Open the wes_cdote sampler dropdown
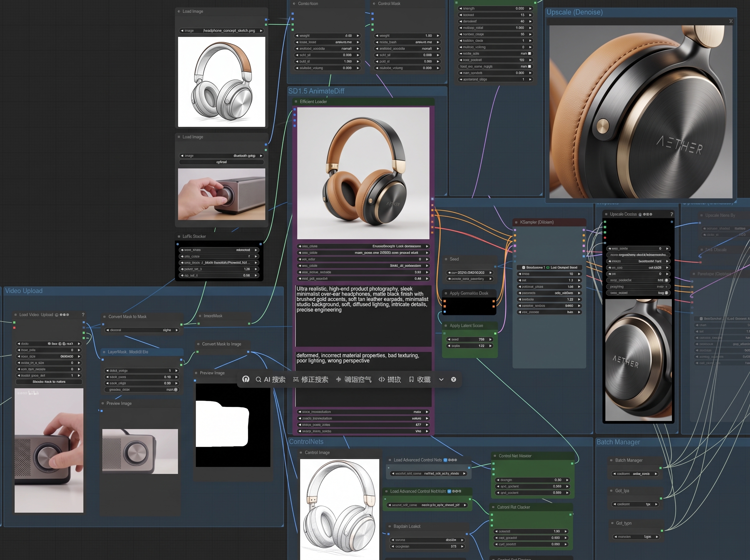This screenshot has width=750, height=560. click(363, 266)
